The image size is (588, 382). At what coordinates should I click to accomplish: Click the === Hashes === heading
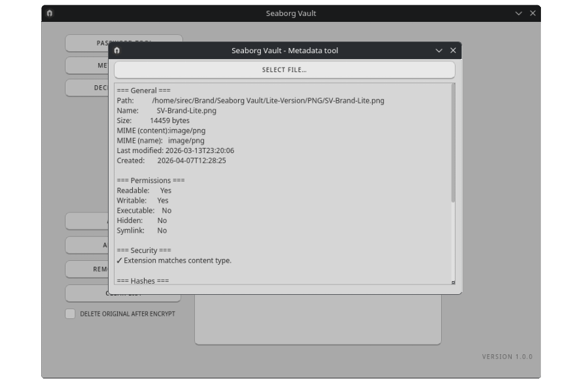[x=143, y=280]
